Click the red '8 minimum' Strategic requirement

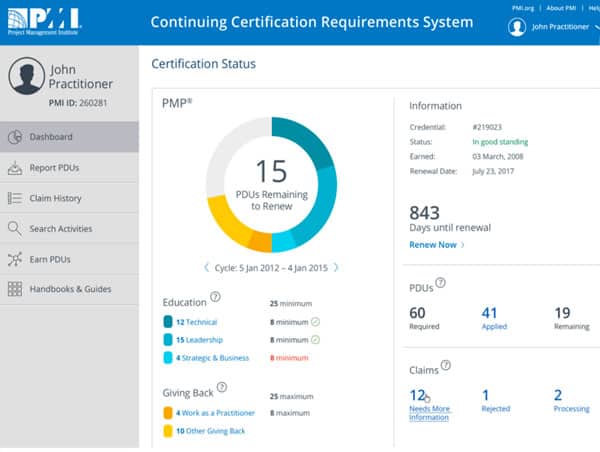(x=289, y=358)
